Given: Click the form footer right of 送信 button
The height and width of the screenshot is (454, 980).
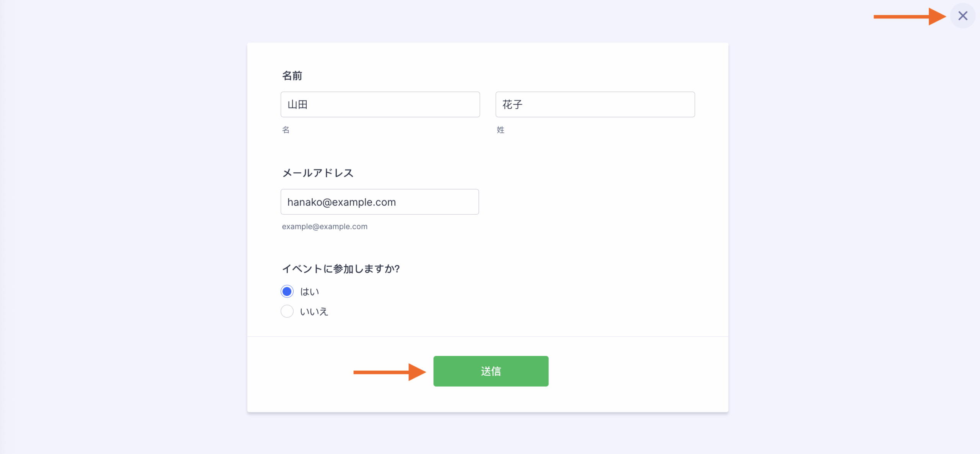Looking at the screenshot, I should 635,371.
